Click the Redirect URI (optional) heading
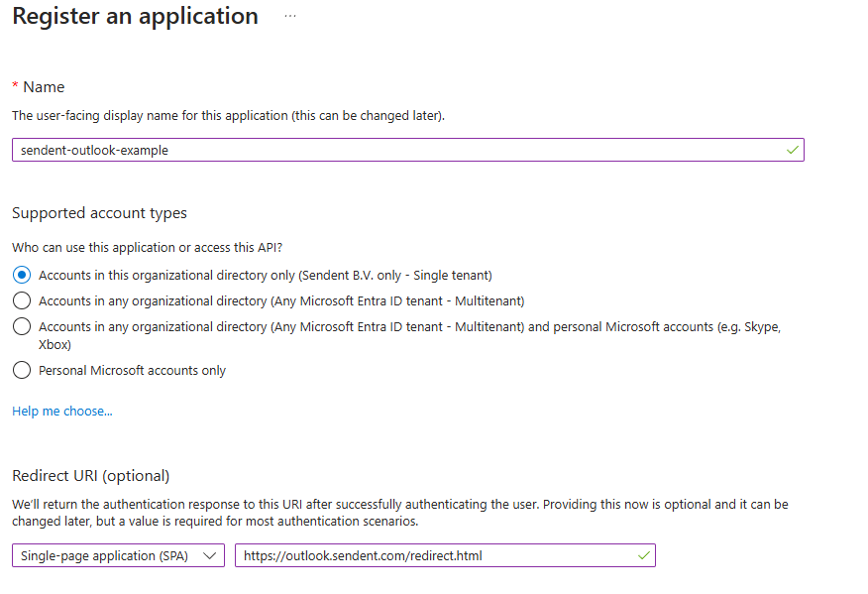The image size is (868, 594). (91, 476)
